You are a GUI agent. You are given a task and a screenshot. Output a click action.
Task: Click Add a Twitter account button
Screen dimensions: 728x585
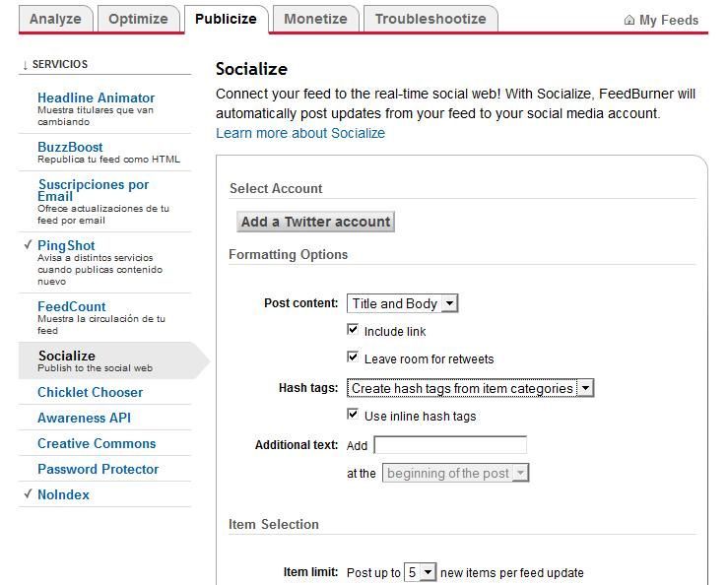[315, 222]
